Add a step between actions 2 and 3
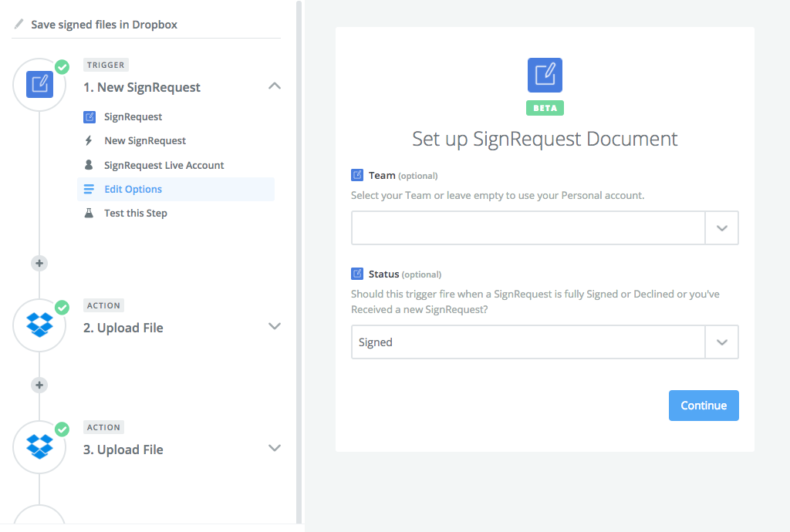 point(39,385)
